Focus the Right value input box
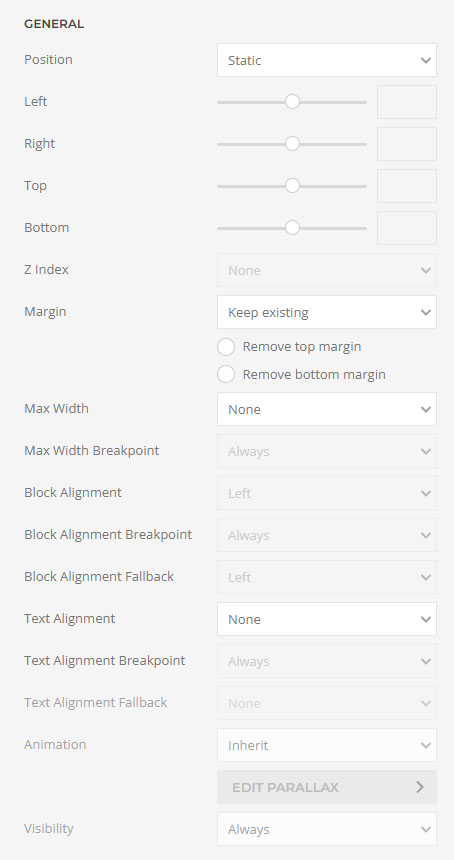Image resolution: width=454 pixels, height=860 pixels. pyautogui.click(x=407, y=144)
